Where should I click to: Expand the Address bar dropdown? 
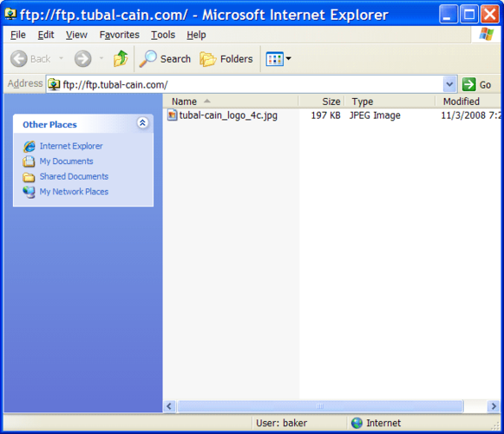(x=449, y=84)
